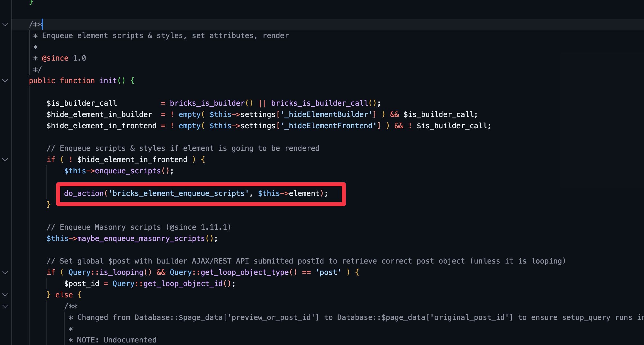This screenshot has width=644, height=345.
Task: Click the "NOTE: Undocumented" comment line
Action: pos(117,340)
